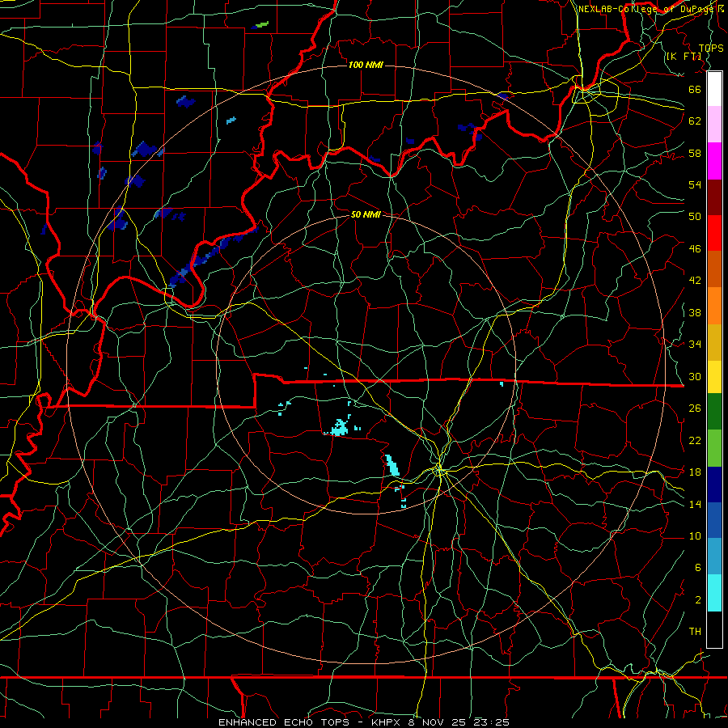Viewport: 728px width, 728px height.
Task: Click the 'K FT' units label
Action: [684, 57]
